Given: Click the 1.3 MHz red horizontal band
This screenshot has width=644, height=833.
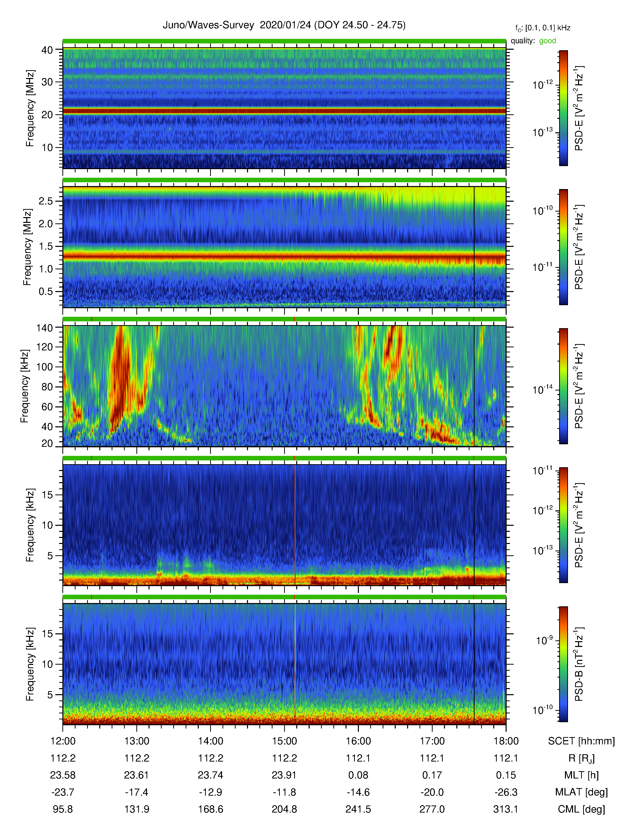Looking at the screenshot, I should coord(284,256).
